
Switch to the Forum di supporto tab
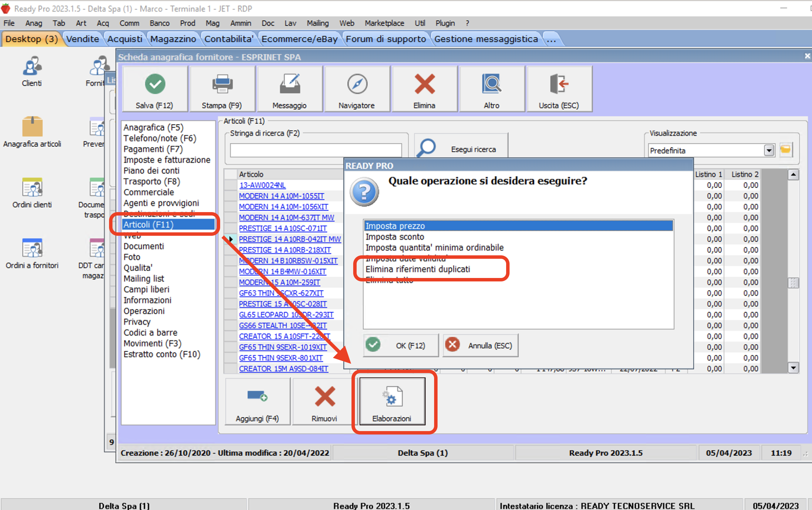click(x=386, y=39)
